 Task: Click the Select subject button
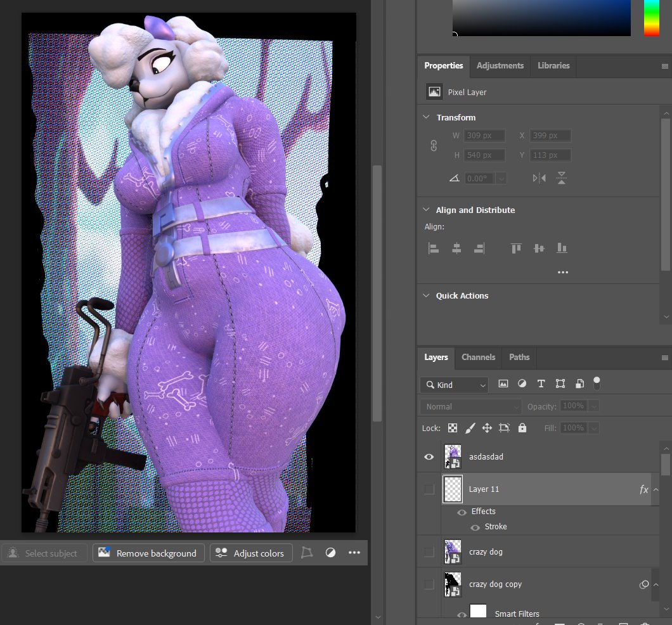coord(44,553)
